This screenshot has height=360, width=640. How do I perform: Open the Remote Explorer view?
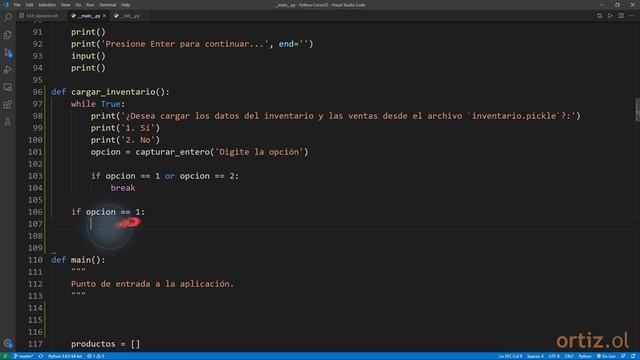click(8, 87)
